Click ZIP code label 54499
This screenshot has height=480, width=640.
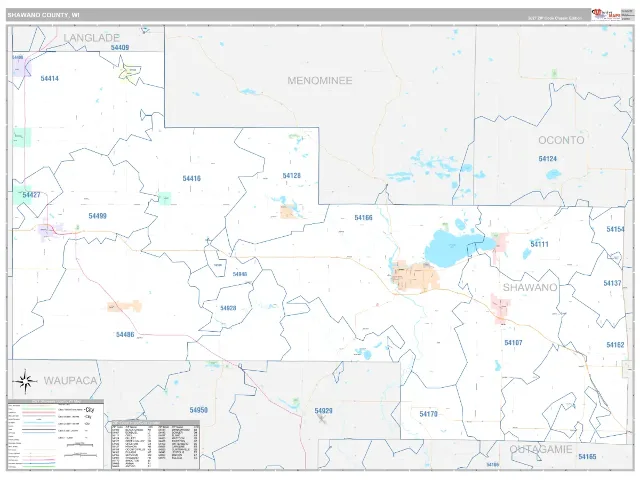98,216
